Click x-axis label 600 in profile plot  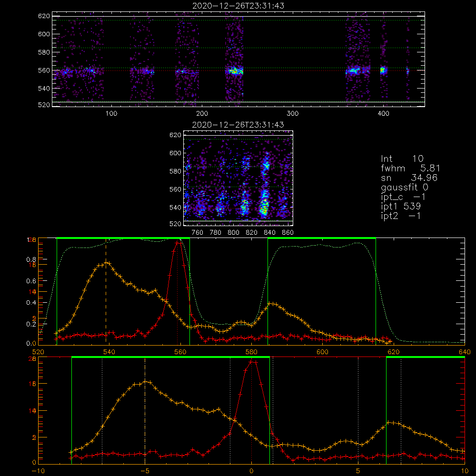(322, 352)
